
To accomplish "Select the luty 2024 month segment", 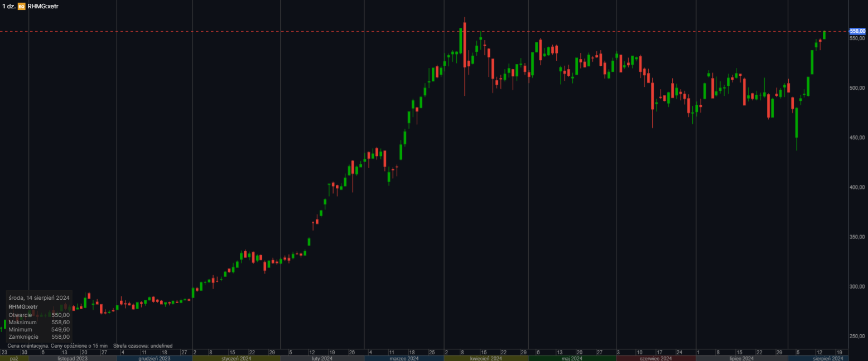I will [321, 358].
